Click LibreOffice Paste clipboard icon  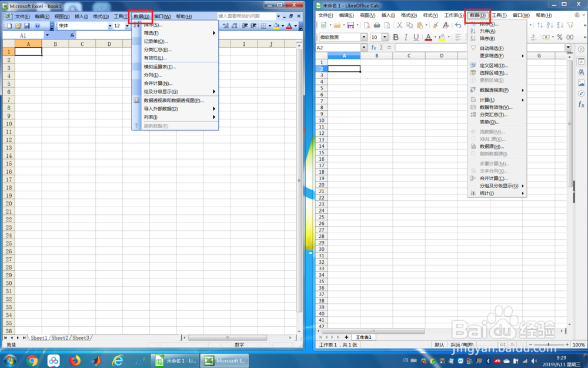click(420, 25)
